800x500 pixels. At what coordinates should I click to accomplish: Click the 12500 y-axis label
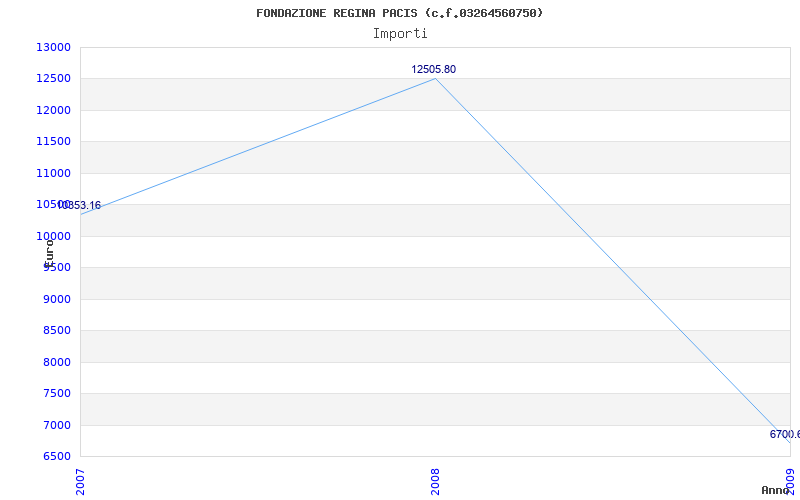coord(53,79)
